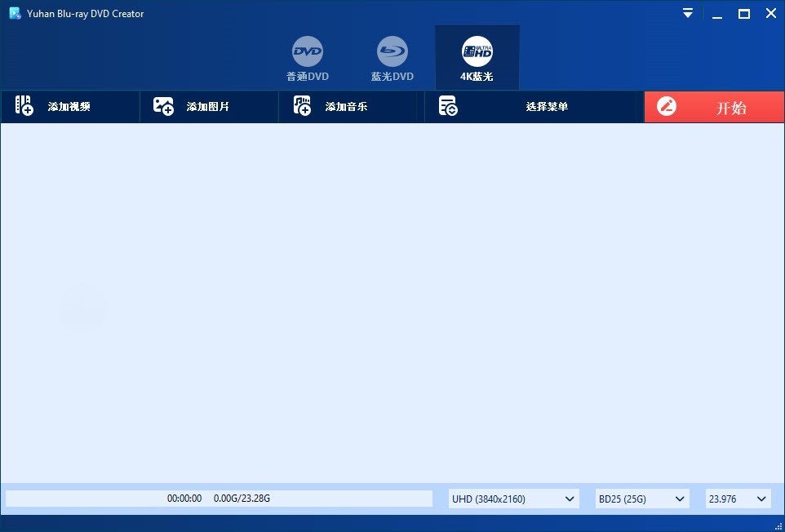Select the 蓝光DVD disc type icon
The width and height of the screenshot is (785, 532).
(x=392, y=51)
